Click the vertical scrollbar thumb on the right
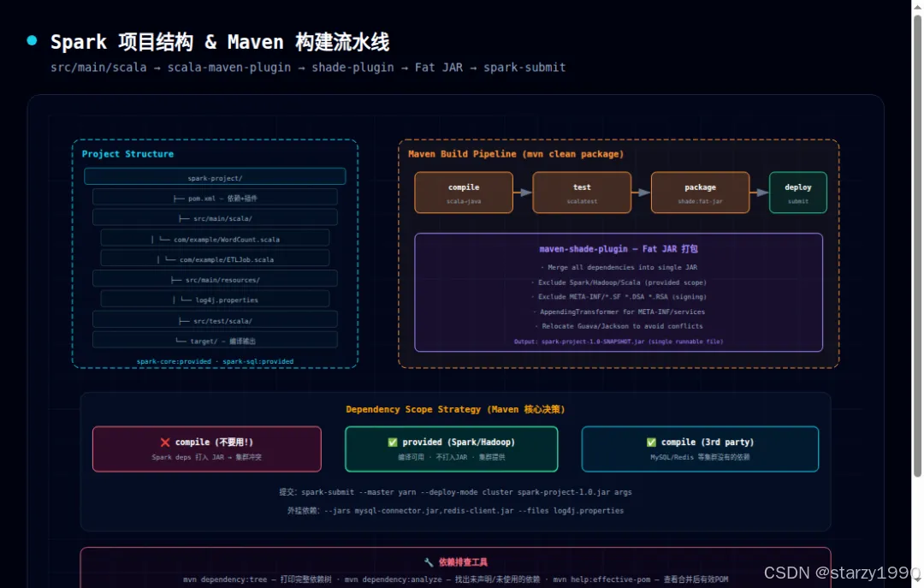 pos(917,246)
